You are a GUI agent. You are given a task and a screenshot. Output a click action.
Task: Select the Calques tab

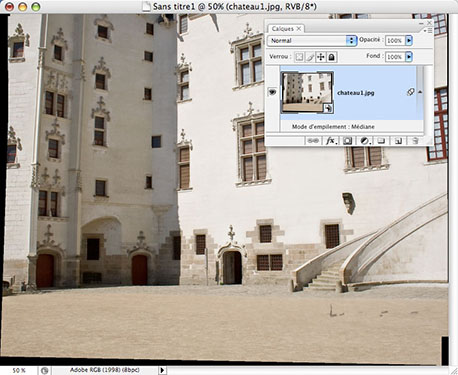286,29
